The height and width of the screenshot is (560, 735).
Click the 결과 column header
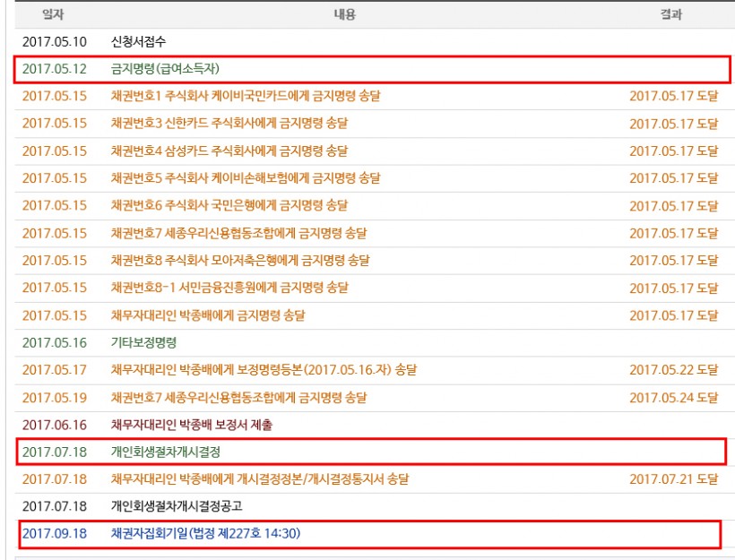(671, 14)
